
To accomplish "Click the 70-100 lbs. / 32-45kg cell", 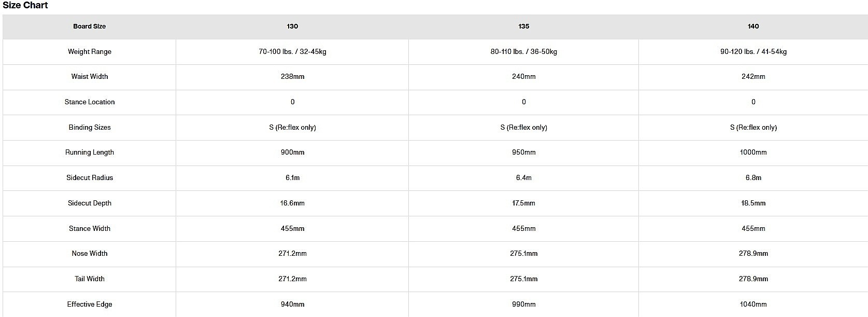I will pos(292,52).
